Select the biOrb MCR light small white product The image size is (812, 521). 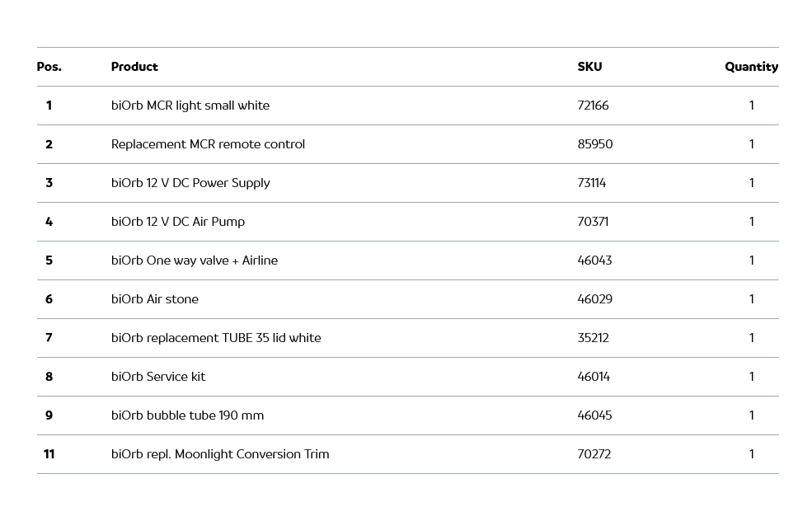[x=190, y=106]
